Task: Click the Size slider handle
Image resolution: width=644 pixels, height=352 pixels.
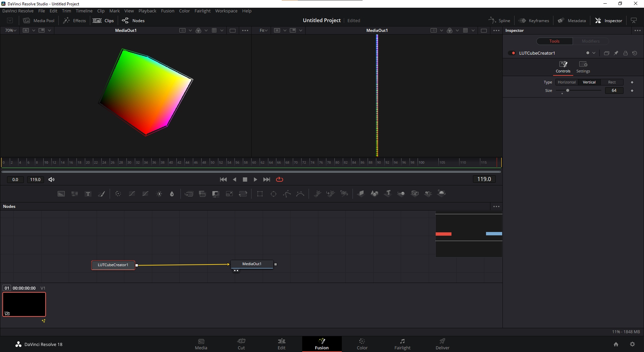Action: (568, 91)
